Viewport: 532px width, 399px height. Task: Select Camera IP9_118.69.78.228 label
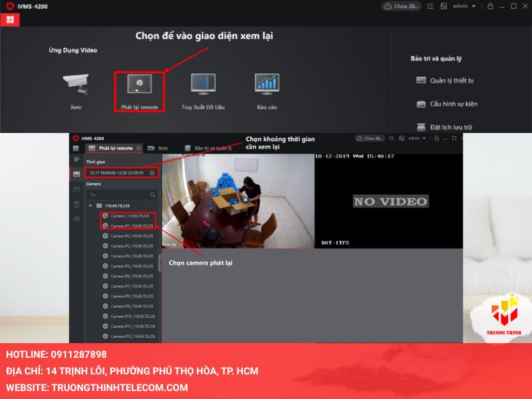click(132, 306)
